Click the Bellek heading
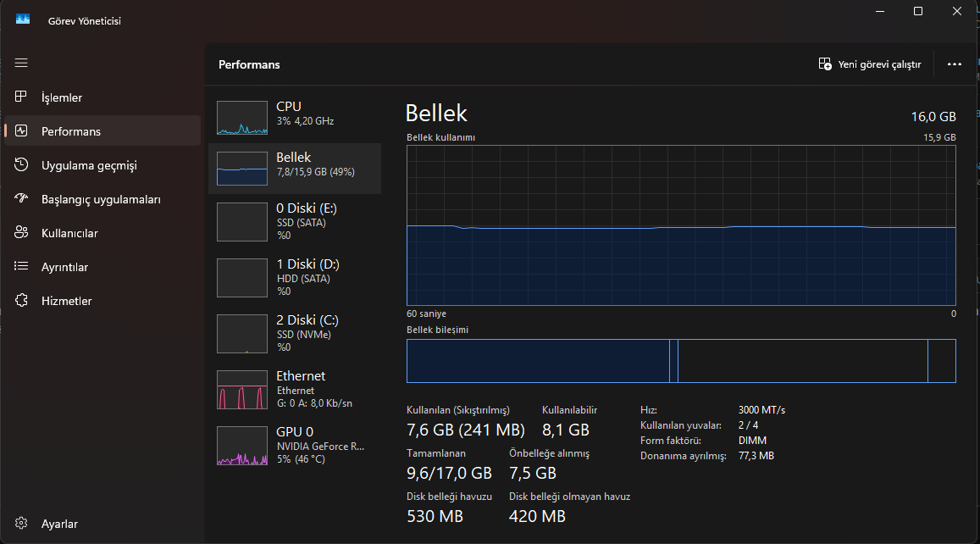Screen dimensions: 980x544 (436, 114)
